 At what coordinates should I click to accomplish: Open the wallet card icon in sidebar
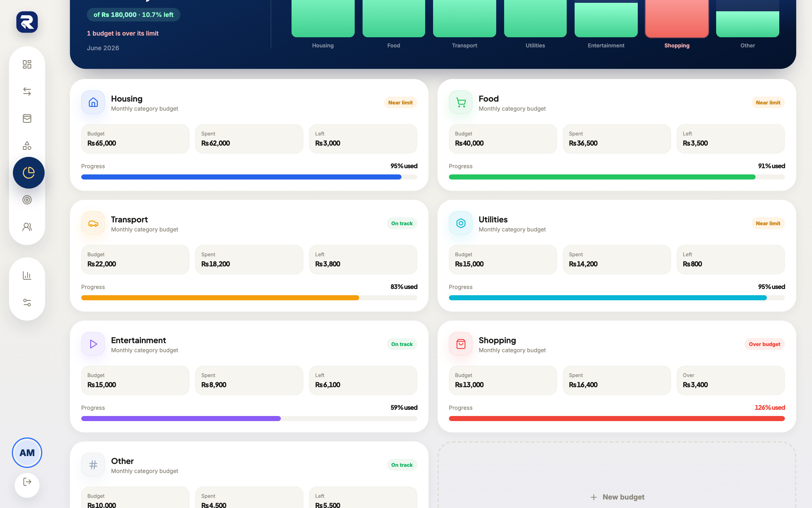pos(27,119)
